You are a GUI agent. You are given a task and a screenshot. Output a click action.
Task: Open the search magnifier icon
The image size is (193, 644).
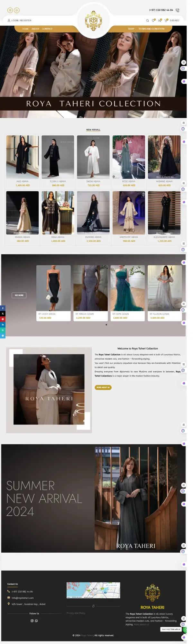(x=148, y=21)
